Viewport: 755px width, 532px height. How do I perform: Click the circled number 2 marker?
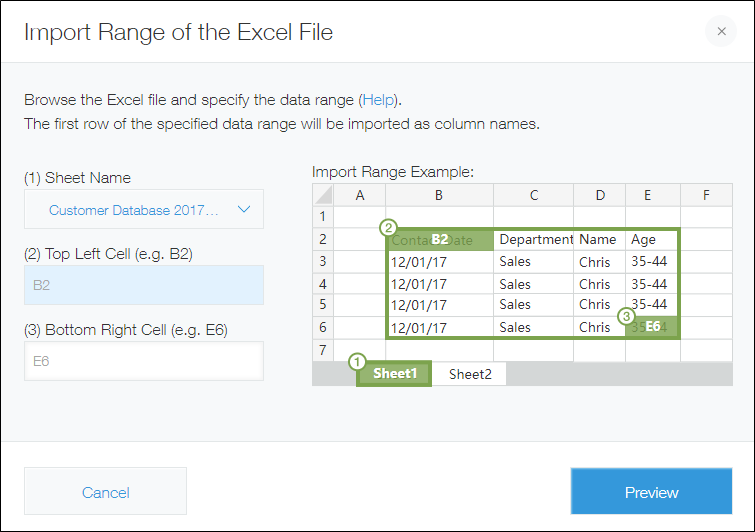(x=391, y=227)
